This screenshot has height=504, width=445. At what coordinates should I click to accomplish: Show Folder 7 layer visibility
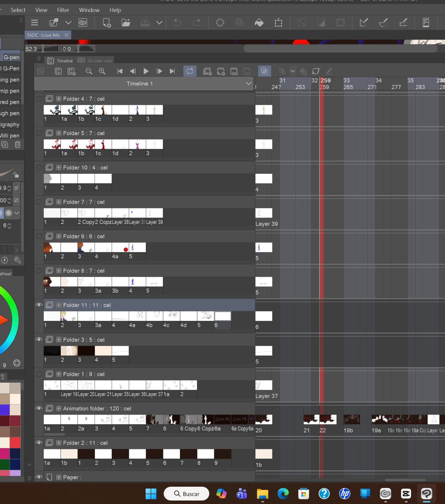tap(39, 202)
